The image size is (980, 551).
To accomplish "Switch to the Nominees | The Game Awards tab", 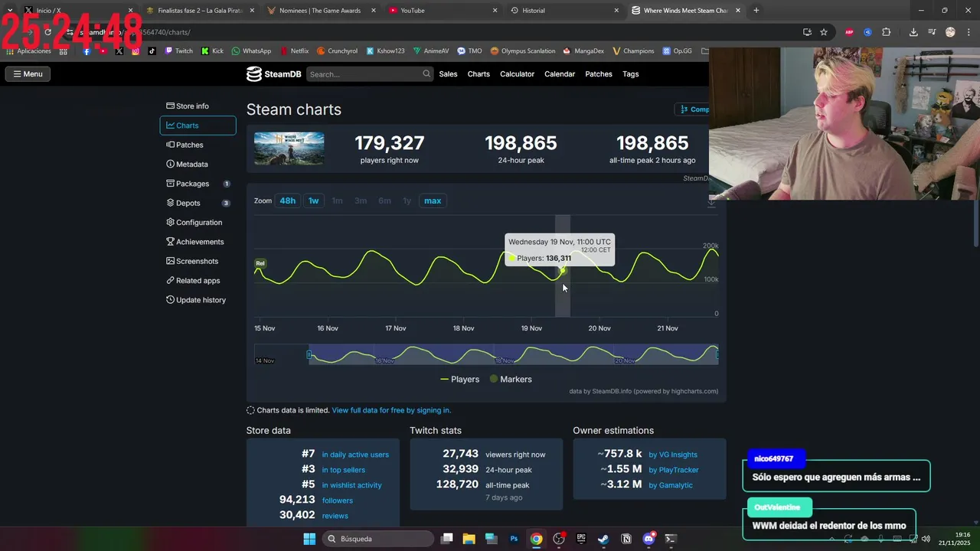I will [322, 11].
